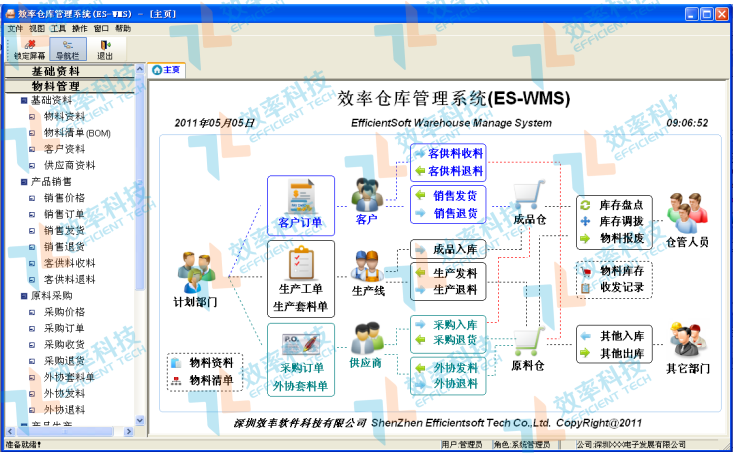Select 物料清单 (BOM) in the sidebar tree
Image resolution: width=733 pixels, height=453 pixels.
77,133
